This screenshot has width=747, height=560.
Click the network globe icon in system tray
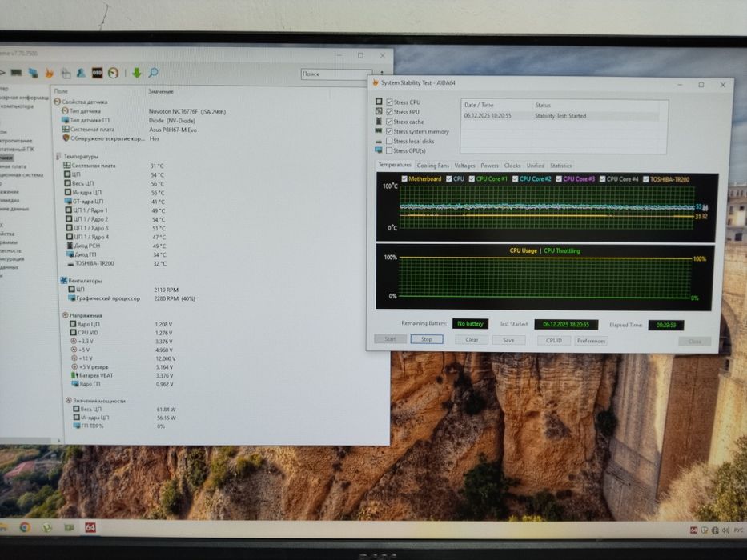tap(715, 530)
